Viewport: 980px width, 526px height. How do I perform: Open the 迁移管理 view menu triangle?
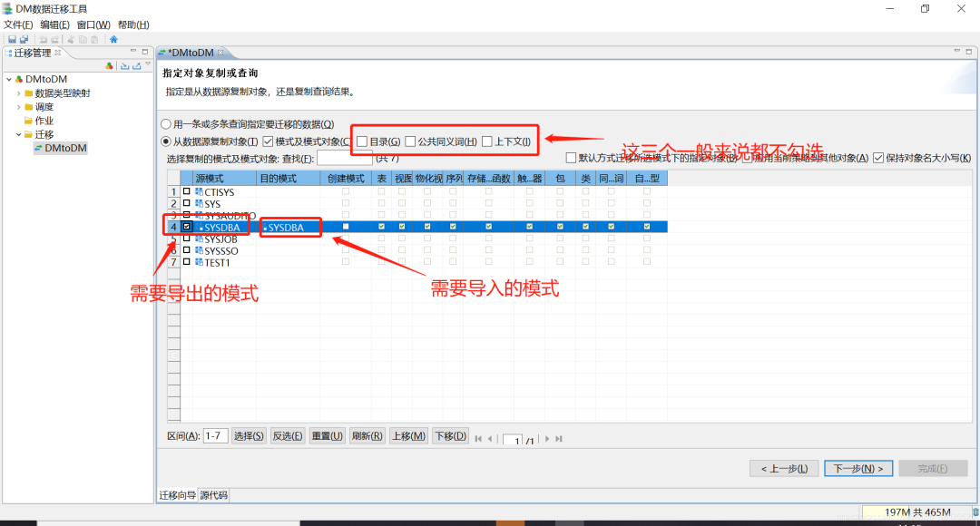[x=148, y=64]
